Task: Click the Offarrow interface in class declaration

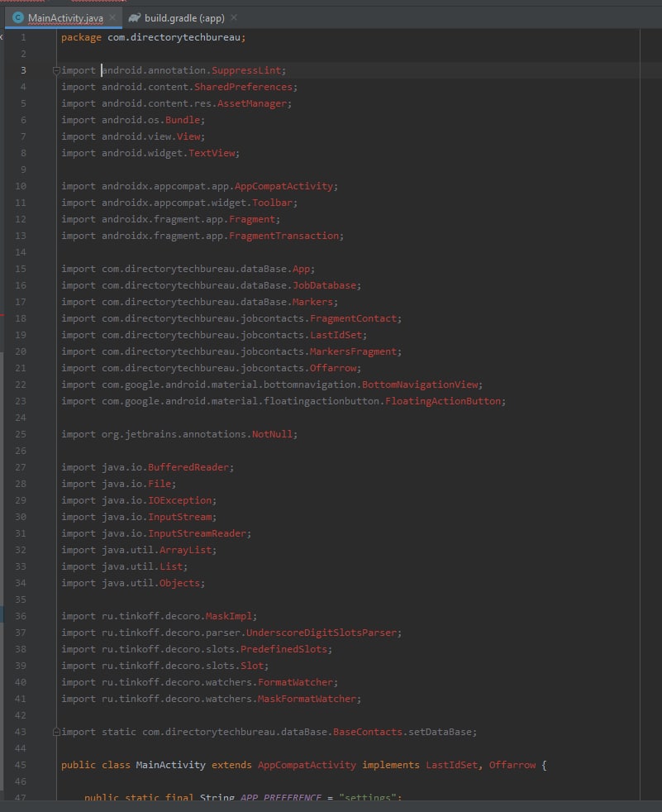Action: [x=512, y=765]
